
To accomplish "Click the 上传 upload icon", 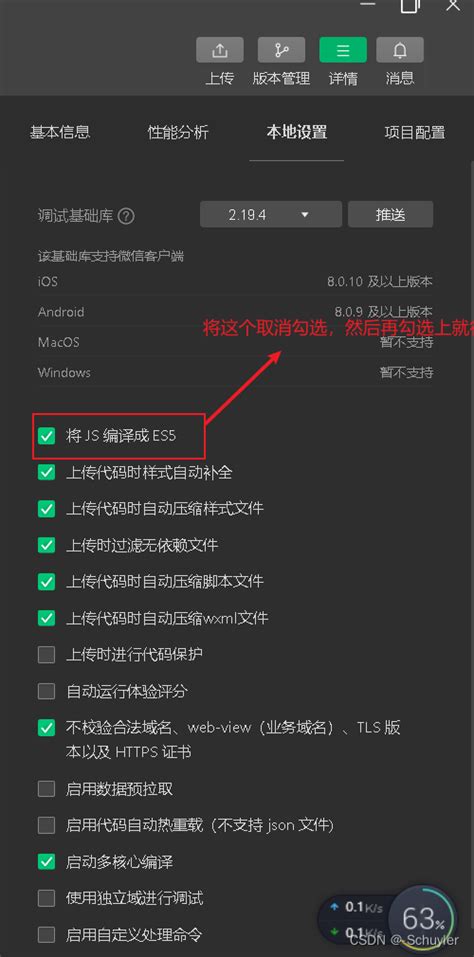I will [220, 50].
